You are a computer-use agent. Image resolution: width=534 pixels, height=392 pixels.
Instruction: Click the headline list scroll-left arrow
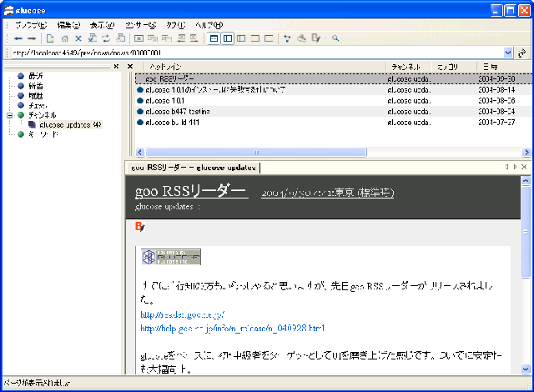point(139,152)
